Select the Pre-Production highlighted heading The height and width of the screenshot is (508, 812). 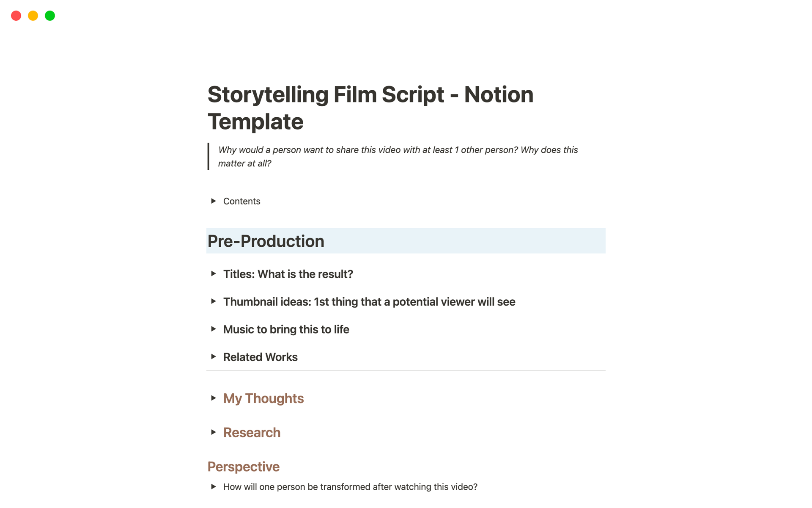click(x=266, y=241)
